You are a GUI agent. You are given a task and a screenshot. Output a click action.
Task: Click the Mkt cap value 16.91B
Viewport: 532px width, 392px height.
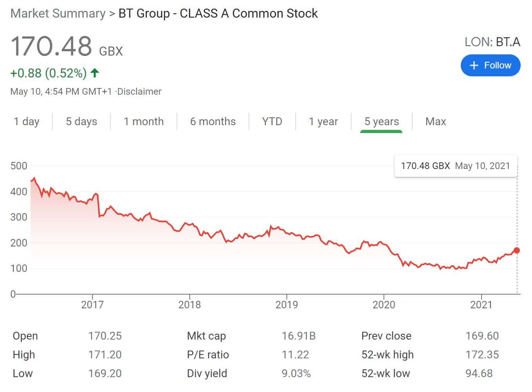click(299, 336)
